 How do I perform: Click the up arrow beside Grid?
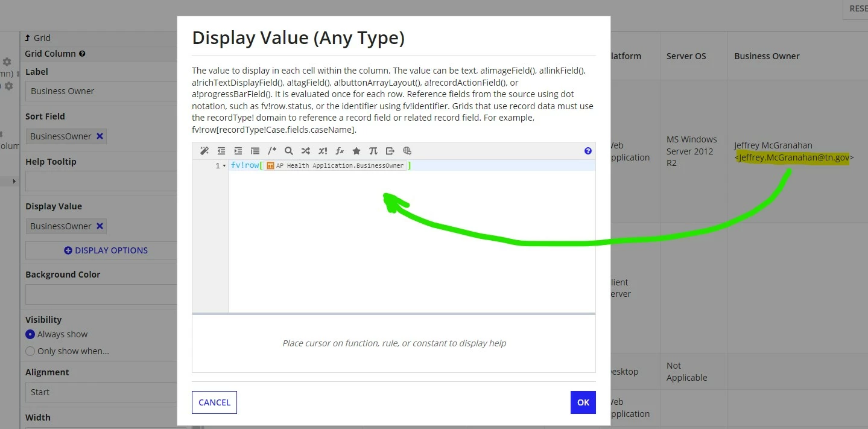point(28,38)
